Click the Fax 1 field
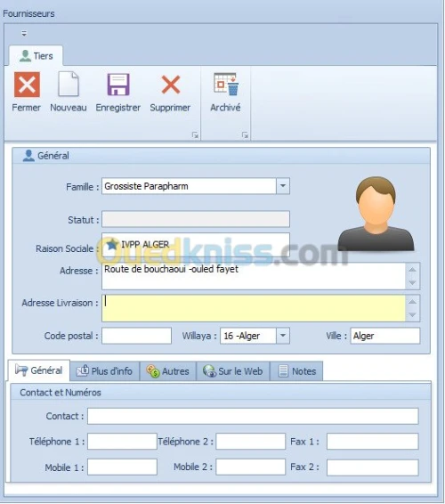 tap(373, 441)
